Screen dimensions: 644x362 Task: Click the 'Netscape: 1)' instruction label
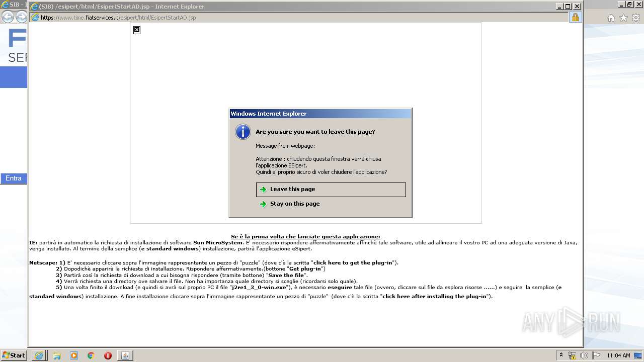click(47, 262)
